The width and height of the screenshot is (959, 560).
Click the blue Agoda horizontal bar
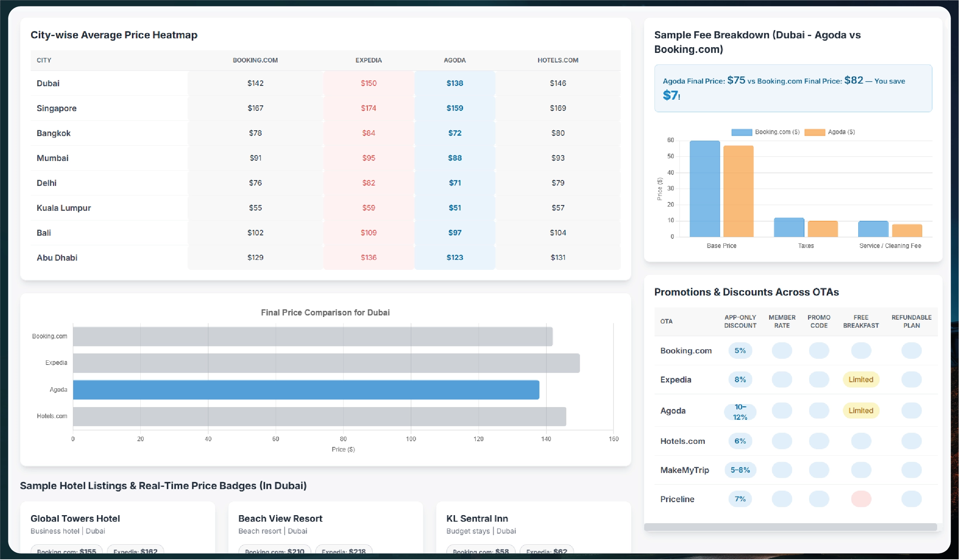(x=306, y=390)
